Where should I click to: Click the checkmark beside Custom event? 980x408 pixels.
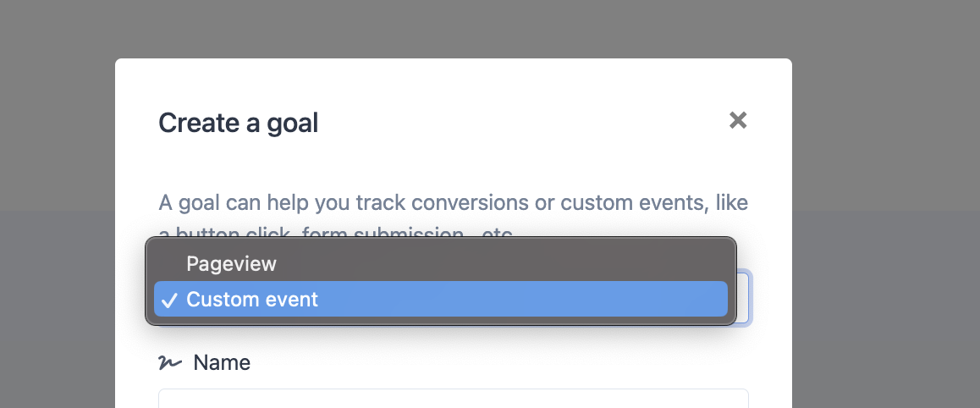168,300
